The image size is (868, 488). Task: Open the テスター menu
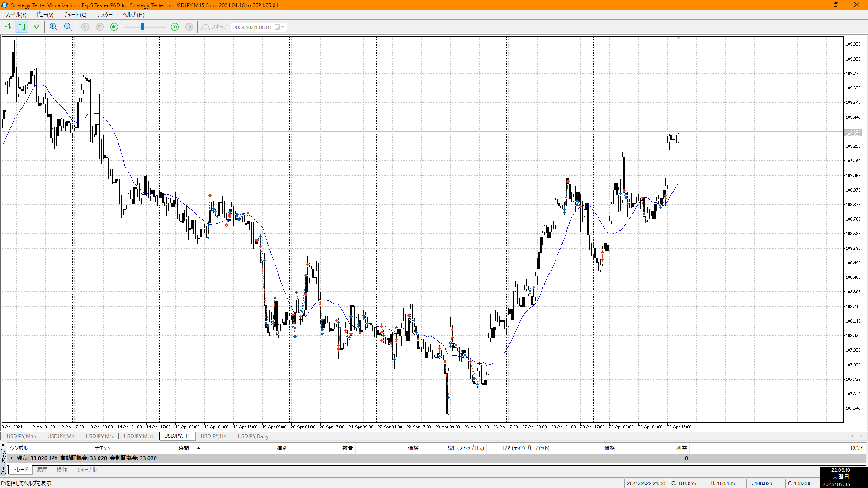tap(104, 14)
